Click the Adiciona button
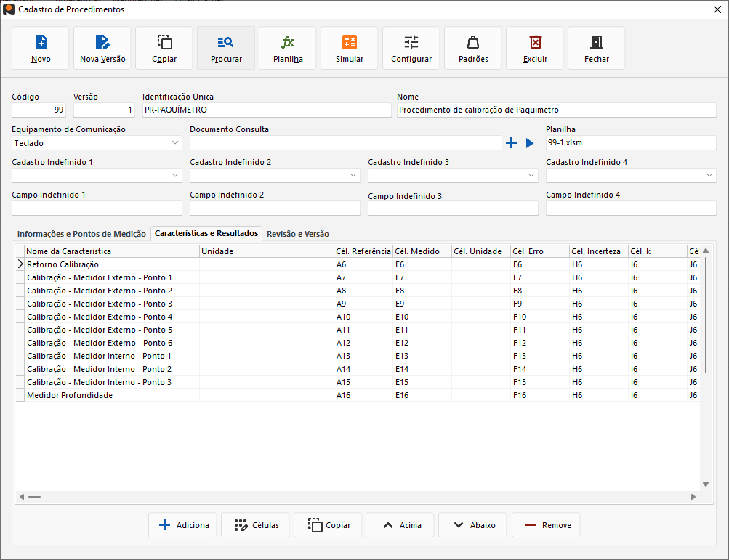 click(x=182, y=525)
